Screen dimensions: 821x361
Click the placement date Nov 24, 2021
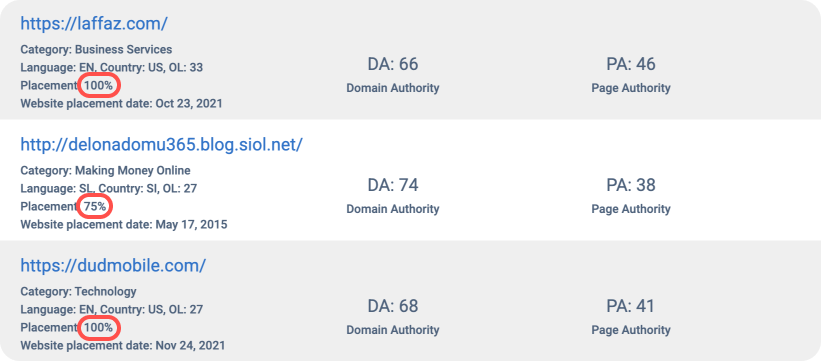(x=191, y=346)
